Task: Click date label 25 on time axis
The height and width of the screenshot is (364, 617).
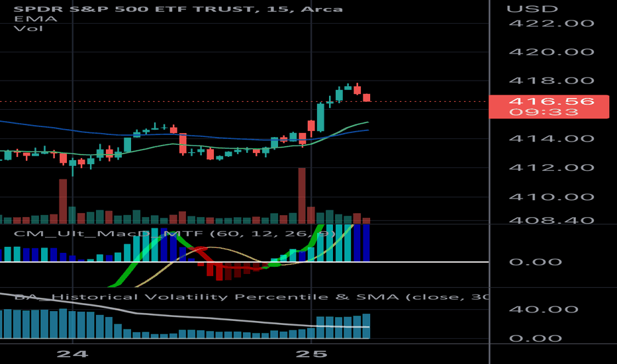Action: tap(311, 354)
